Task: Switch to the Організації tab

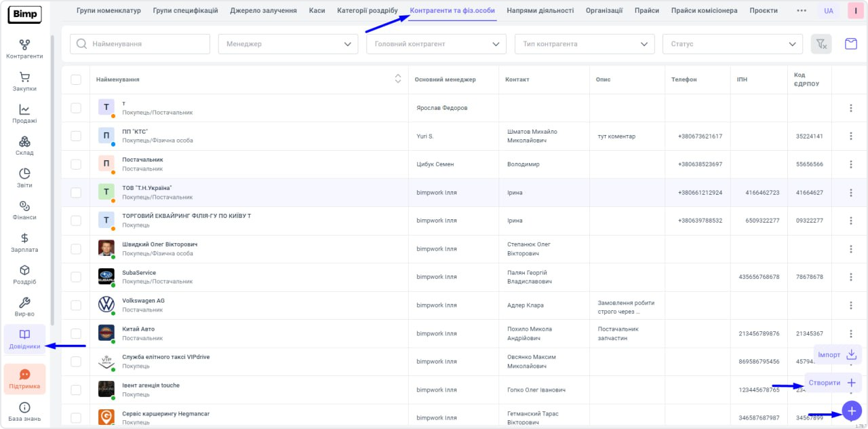Action: click(x=604, y=11)
